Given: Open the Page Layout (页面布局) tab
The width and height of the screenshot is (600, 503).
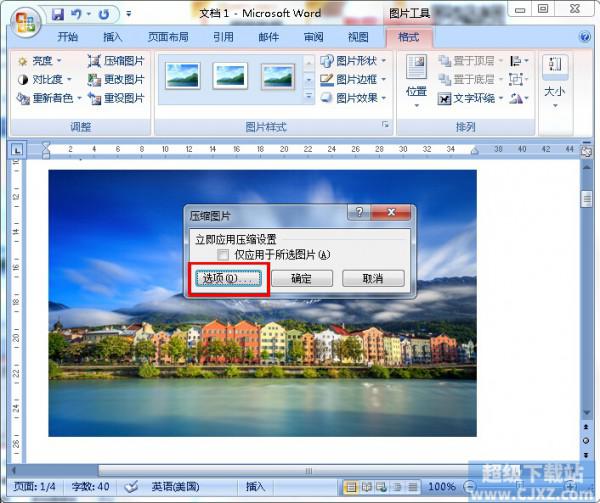Looking at the screenshot, I should [x=168, y=37].
